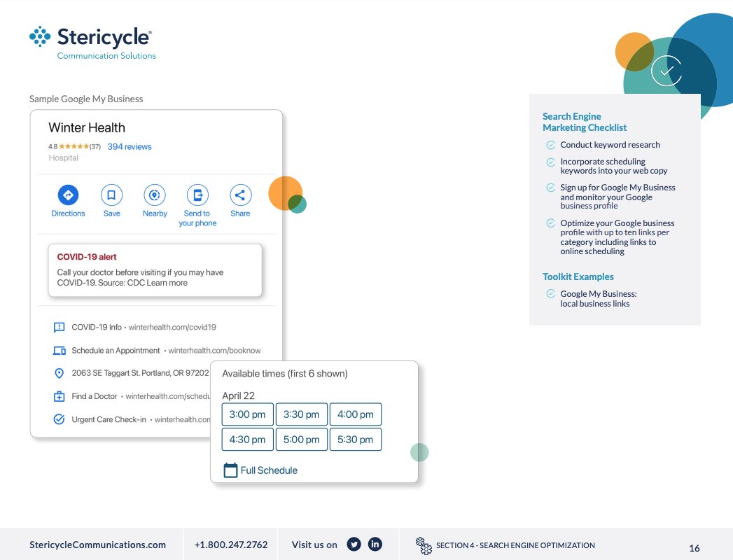Image resolution: width=733 pixels, height=560 pixels.
Task: Click the check next to Optimize your Google business
Action: (551, 223)
